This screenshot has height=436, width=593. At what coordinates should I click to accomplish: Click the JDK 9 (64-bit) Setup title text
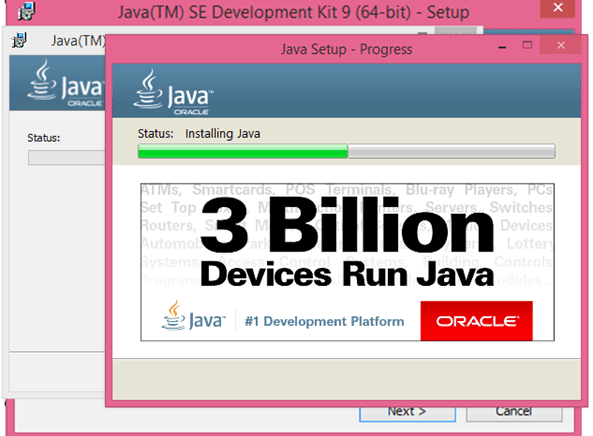(x=293, y=12)
